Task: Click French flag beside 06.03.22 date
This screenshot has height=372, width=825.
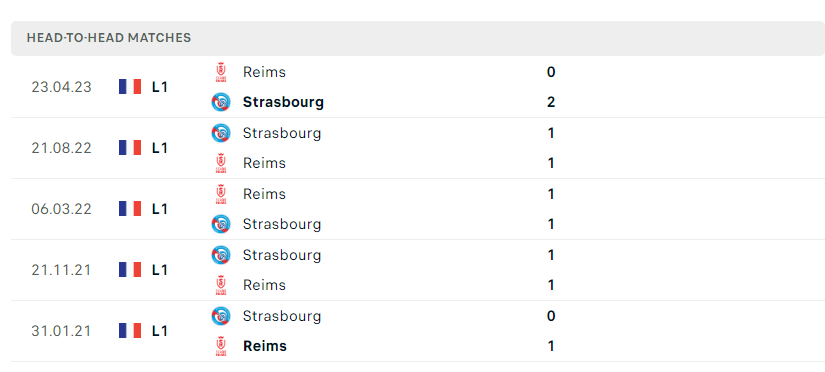Action: tap(130, 209)
